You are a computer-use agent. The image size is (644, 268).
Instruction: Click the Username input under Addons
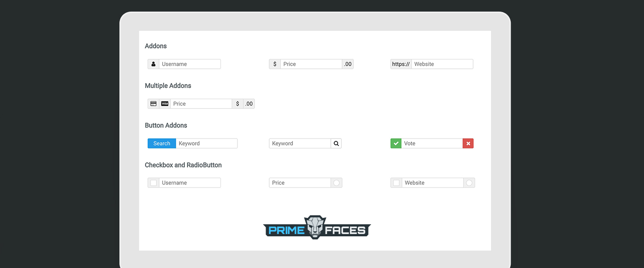tap(190, 64)
